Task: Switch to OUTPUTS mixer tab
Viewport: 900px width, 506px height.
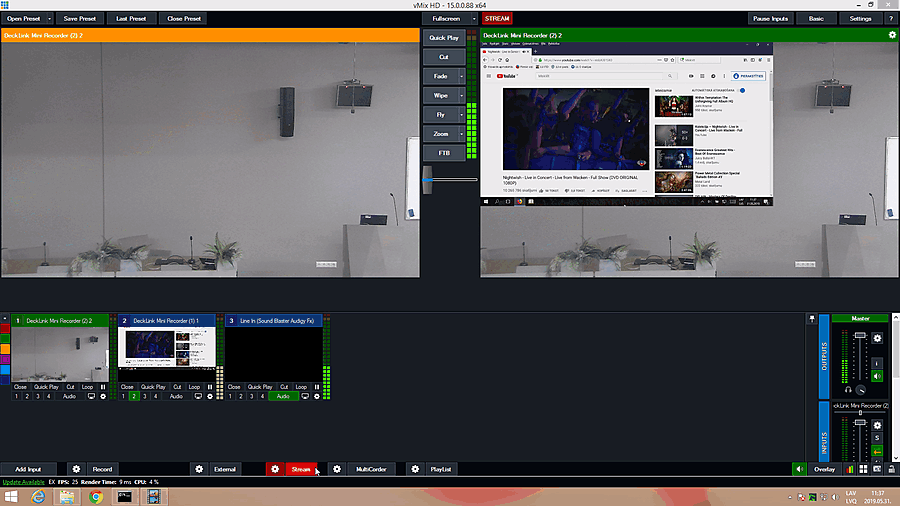Action: coord(824,356)
